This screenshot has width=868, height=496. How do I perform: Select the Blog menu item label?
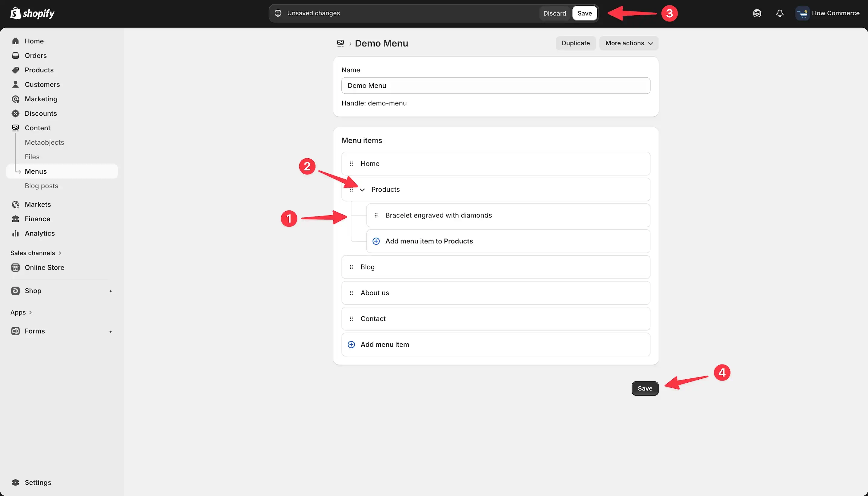pos(367,267)
